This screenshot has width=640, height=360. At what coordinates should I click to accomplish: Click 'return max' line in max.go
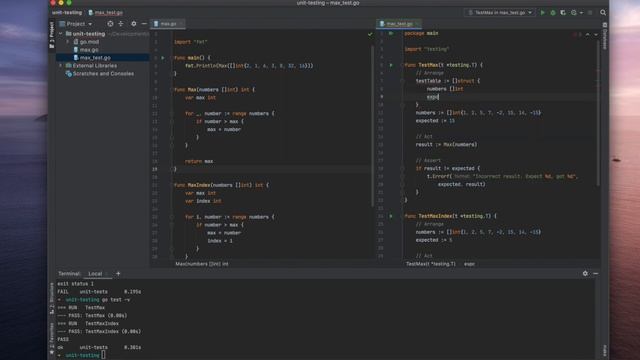[199, 161]
